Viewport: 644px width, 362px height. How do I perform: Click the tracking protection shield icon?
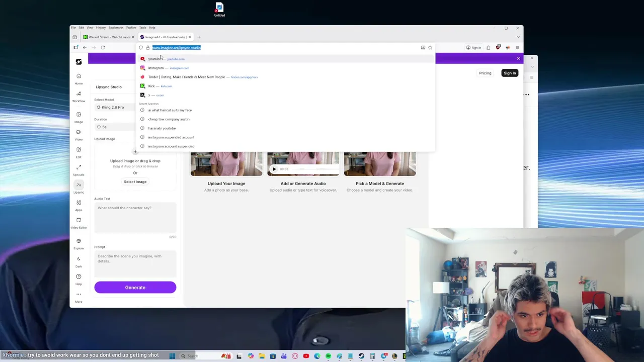[x=141, y=48]
